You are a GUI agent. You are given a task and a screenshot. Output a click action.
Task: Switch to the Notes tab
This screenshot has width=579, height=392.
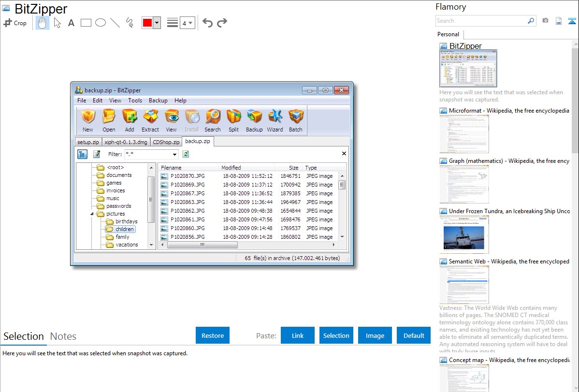tap(63, 336)
